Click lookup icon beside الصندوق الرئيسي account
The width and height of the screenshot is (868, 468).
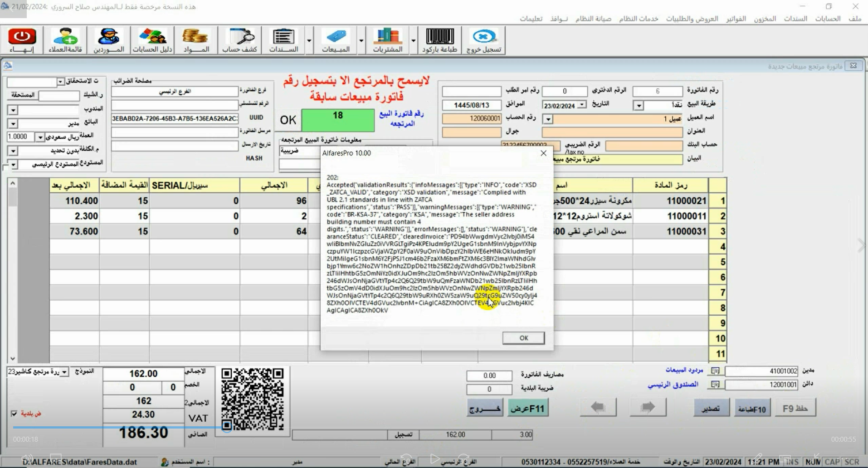(x=715, y=385)
